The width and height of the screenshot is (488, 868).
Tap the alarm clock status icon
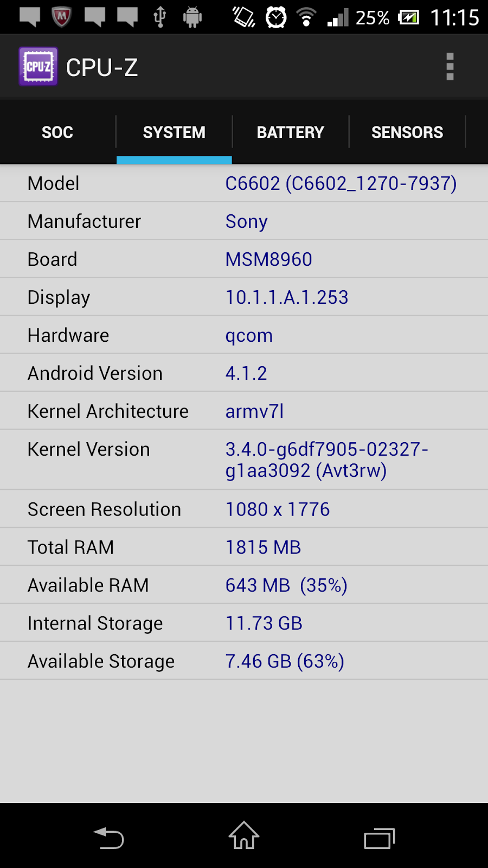point(276,17)
